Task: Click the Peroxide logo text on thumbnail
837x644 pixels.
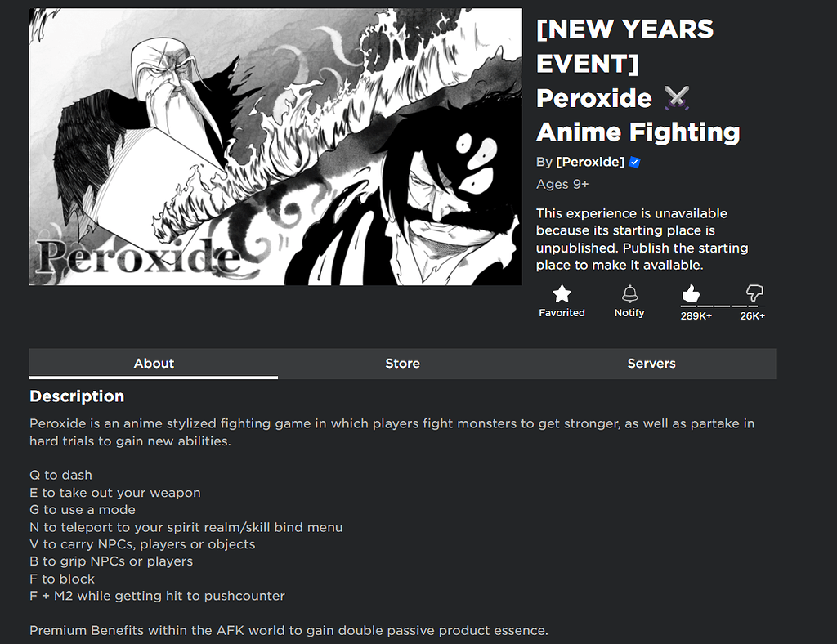Action: point(137,257)
